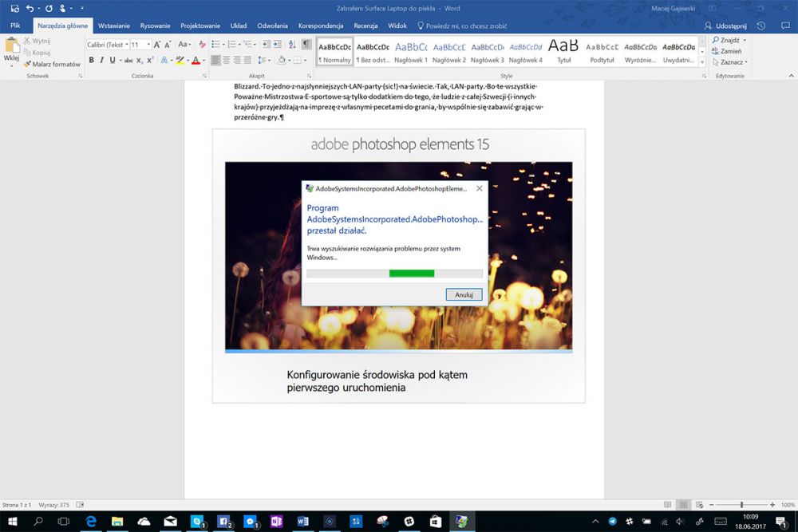Open Microsoft Edge from the taskbar

(91, 522)
